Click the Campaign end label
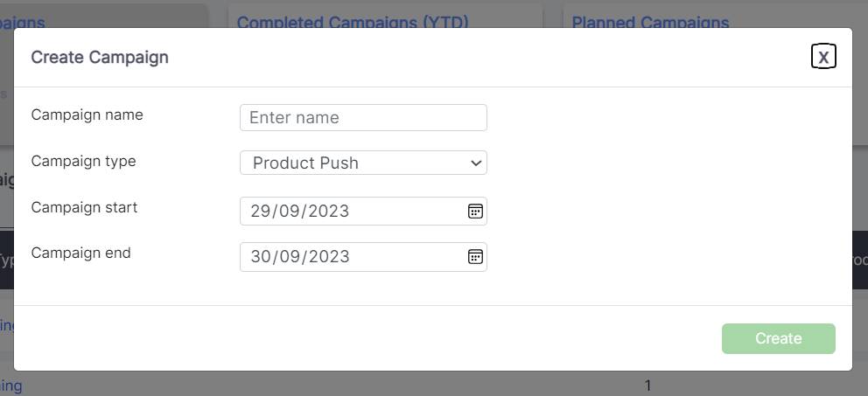The image size is (868, 396). (80, 253)
